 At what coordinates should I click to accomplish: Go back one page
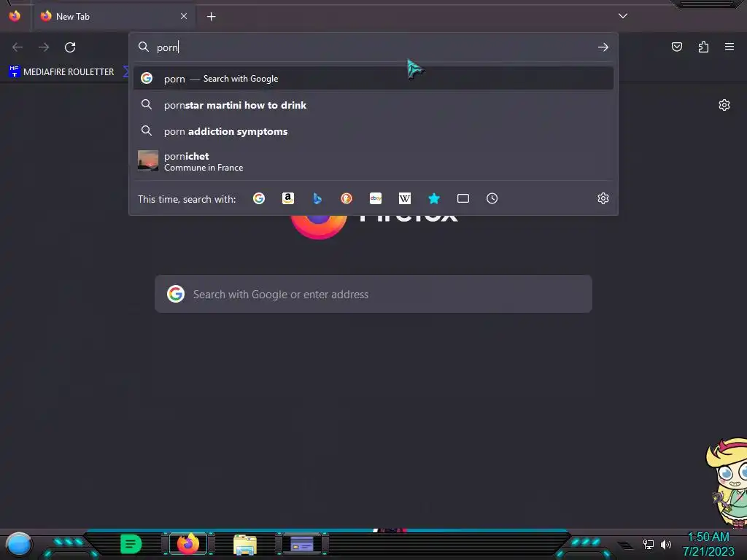click(x=18, y=47)
